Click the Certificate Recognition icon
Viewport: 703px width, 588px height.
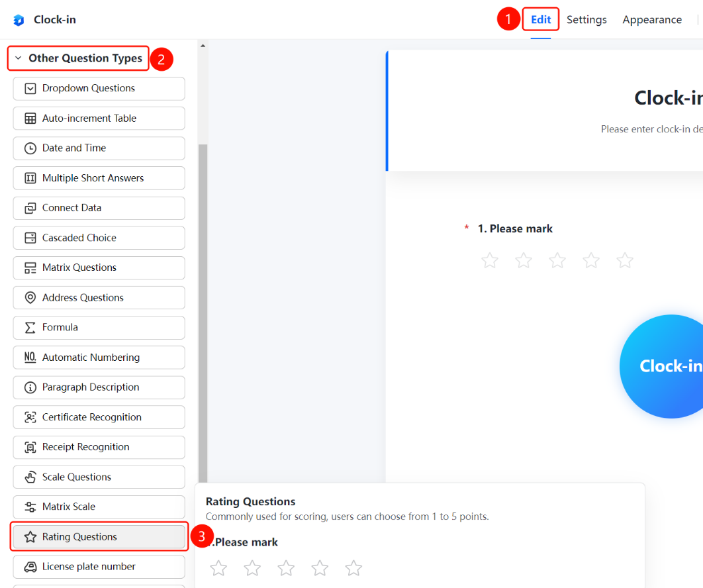tap(30, 417)
